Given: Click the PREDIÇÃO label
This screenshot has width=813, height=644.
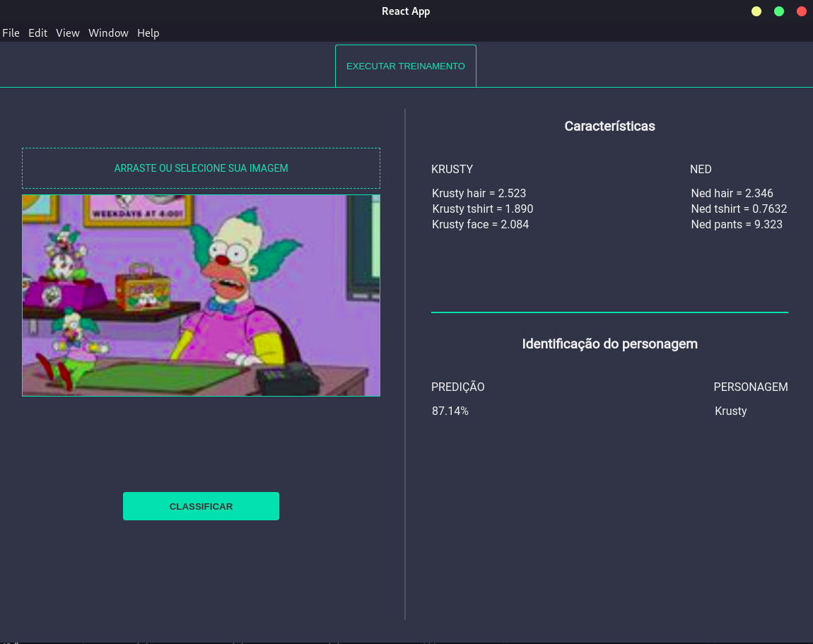Looking at the screenshot, I should (458, 387).
